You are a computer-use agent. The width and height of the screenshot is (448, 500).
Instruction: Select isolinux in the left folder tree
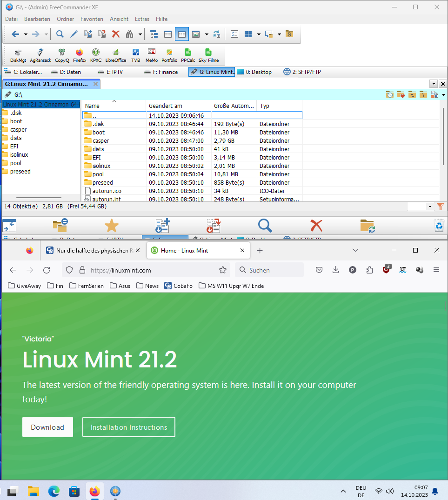pyautogui.click(x=19, y=155)
